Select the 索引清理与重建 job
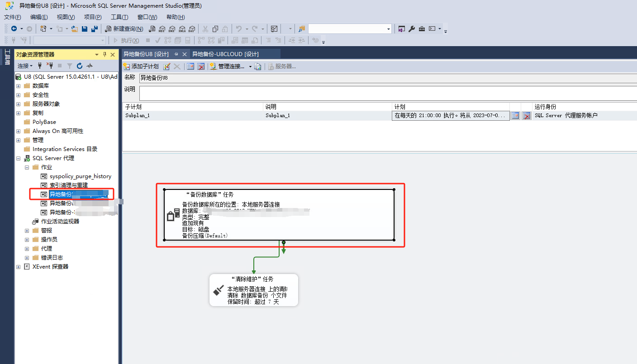Screen dimensions: 637x364 pos(69,185)
